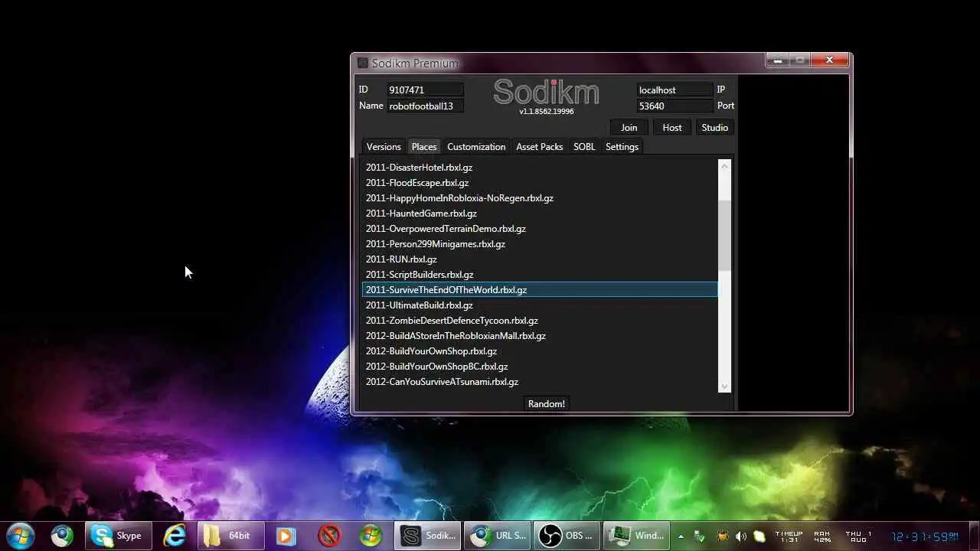Screen dimensions: 980x551
Task: Select 2011-HauntedGame.rbxl.gz
Action: [x=540, y=214]
